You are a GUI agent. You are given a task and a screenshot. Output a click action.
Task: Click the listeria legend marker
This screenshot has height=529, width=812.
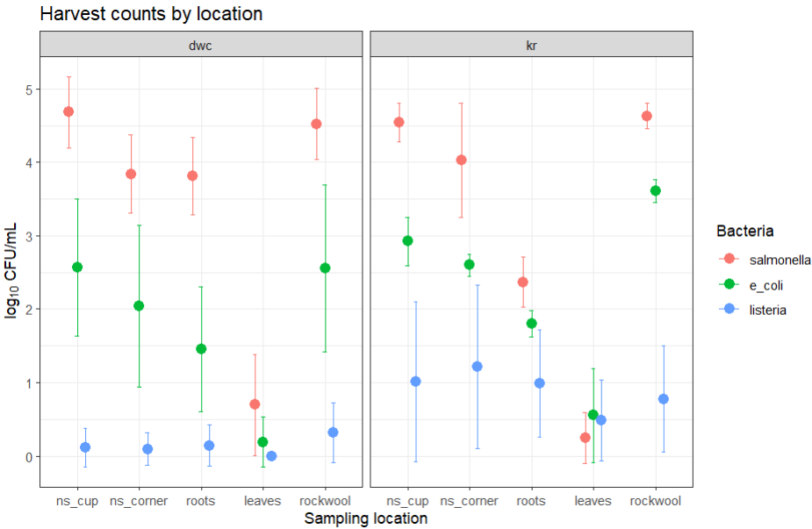point(729,310)
